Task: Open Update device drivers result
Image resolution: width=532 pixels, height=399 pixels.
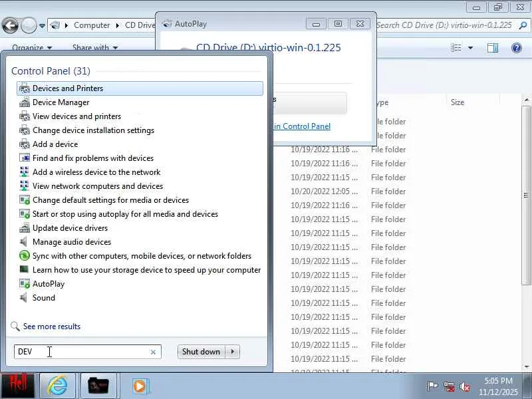Action: 70,228
